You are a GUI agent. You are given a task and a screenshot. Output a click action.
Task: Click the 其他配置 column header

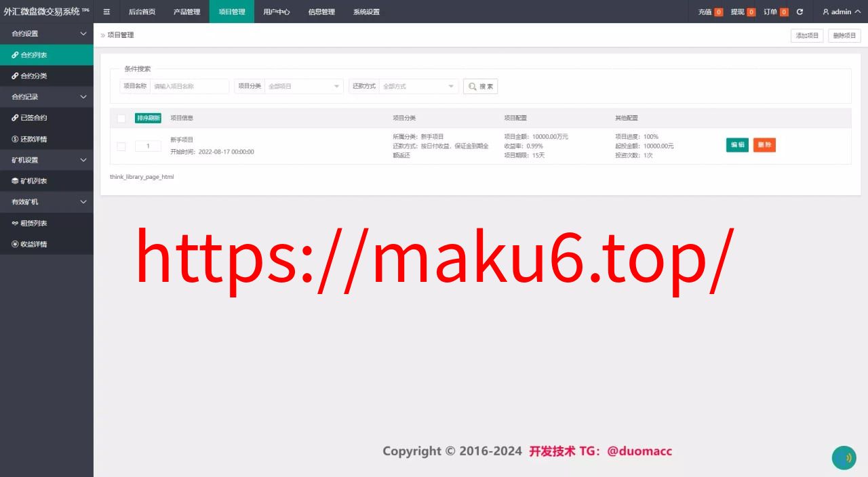tap(627, 118)
